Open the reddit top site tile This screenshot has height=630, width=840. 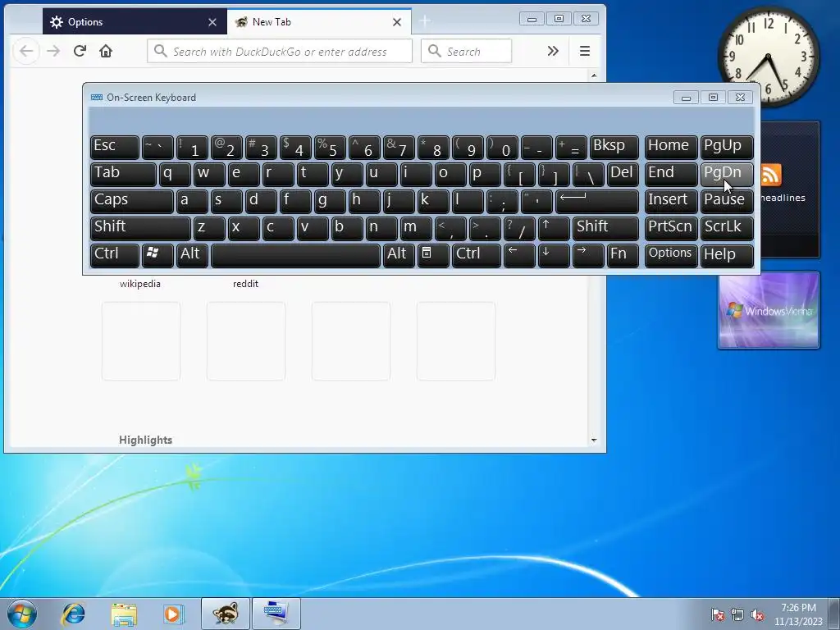coord(245,283)
